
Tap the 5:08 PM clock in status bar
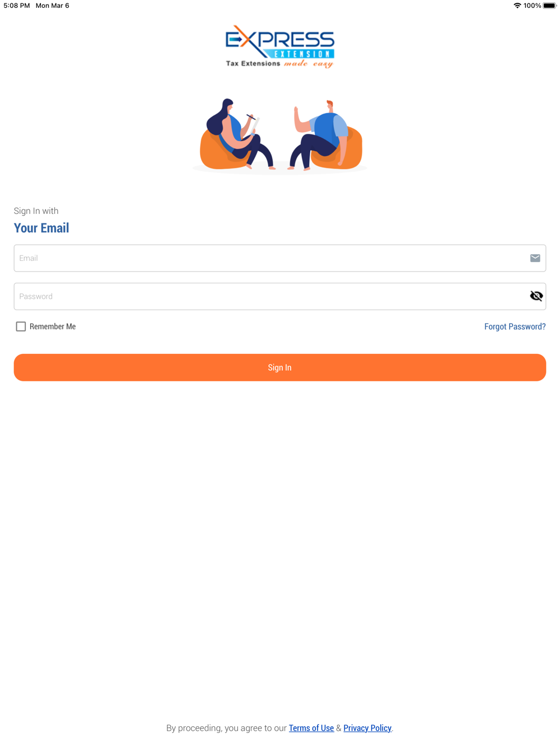(x=17, y=6)
